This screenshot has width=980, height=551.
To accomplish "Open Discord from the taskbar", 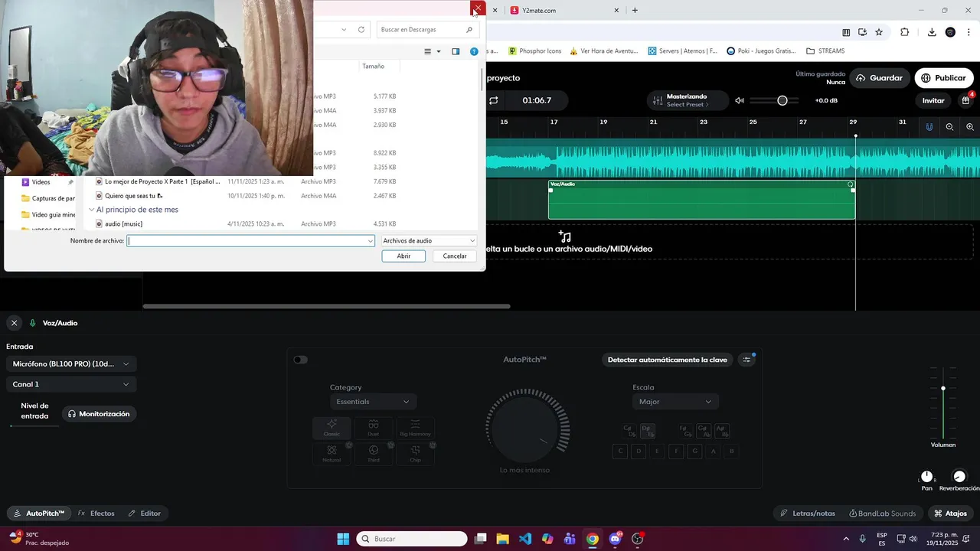I will 615,539.
